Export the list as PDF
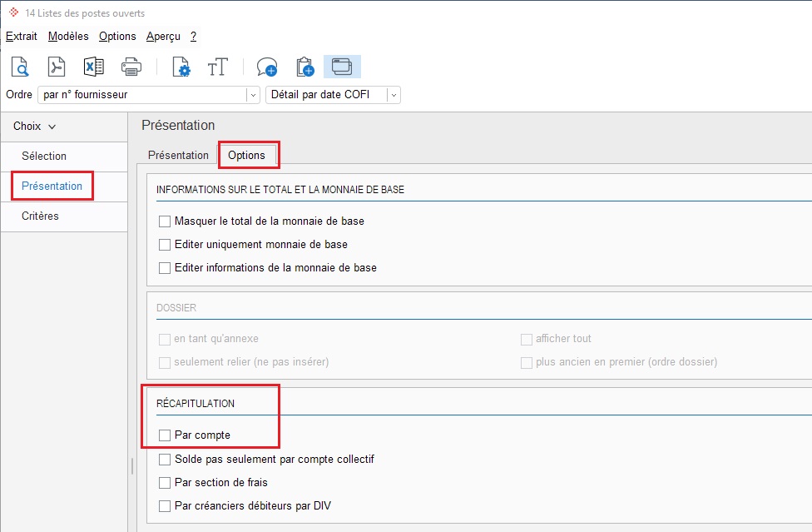This screenshot has width=812, height=532. point(57,67)
